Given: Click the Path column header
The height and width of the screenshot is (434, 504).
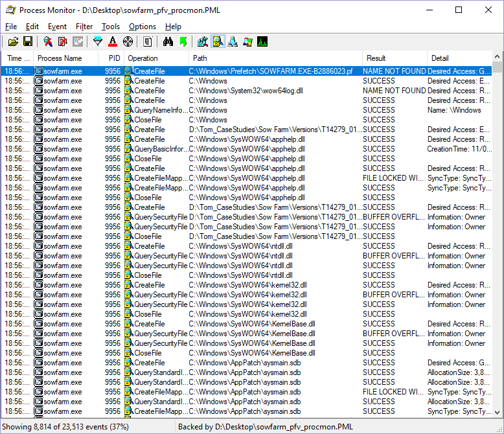Looking at the screenshot, I should click(276, 58).
